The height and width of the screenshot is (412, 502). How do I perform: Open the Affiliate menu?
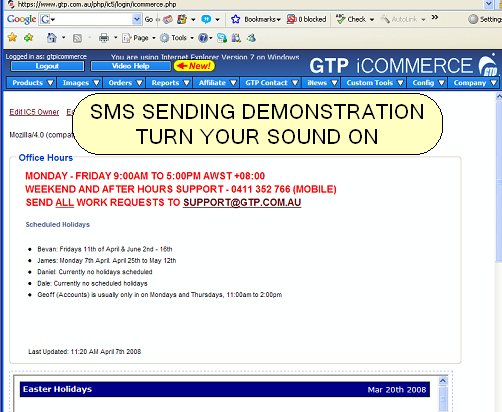217,83
